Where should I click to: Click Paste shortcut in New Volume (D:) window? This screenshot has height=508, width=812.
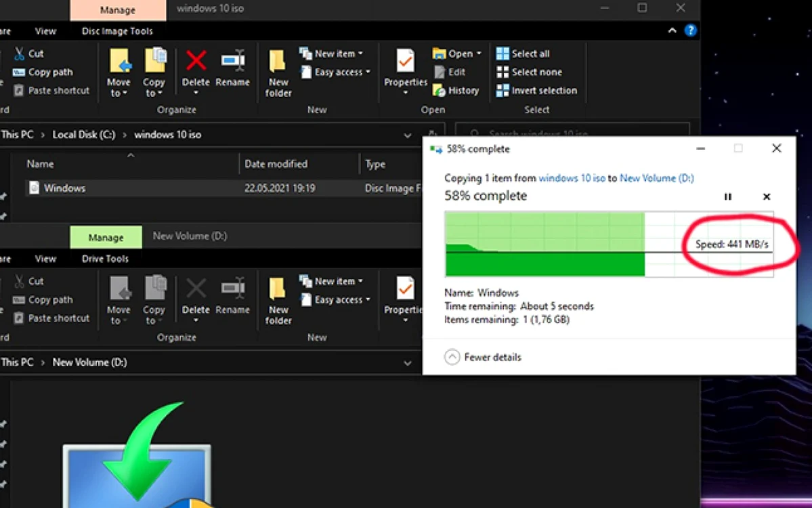click(51, 318)
